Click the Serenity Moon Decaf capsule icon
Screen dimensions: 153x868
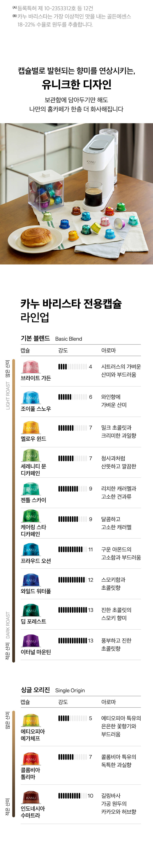[31, 455]
